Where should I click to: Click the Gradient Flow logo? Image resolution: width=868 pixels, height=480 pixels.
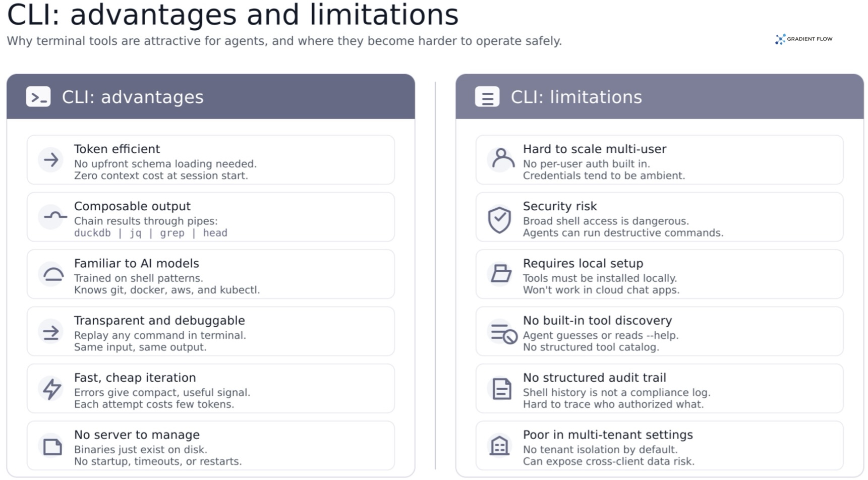pyautogui.click(x=804, y=39)
